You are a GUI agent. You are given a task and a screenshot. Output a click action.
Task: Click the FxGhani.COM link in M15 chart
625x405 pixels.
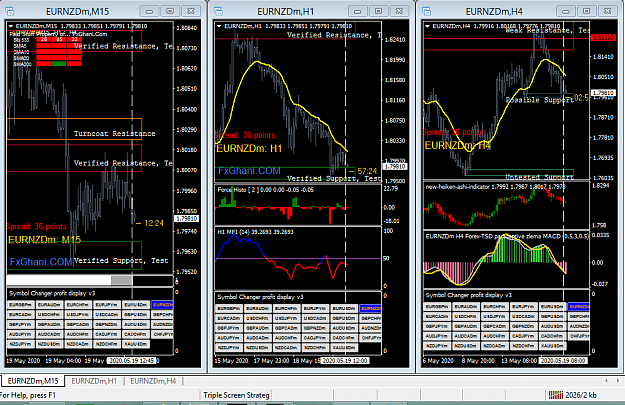(41, 262)
